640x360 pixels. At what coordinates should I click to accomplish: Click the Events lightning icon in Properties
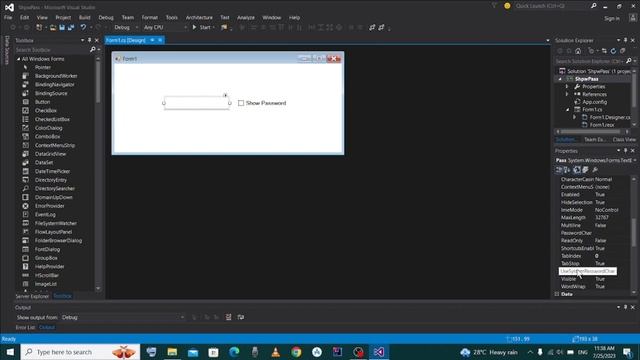tap(586, 170)
